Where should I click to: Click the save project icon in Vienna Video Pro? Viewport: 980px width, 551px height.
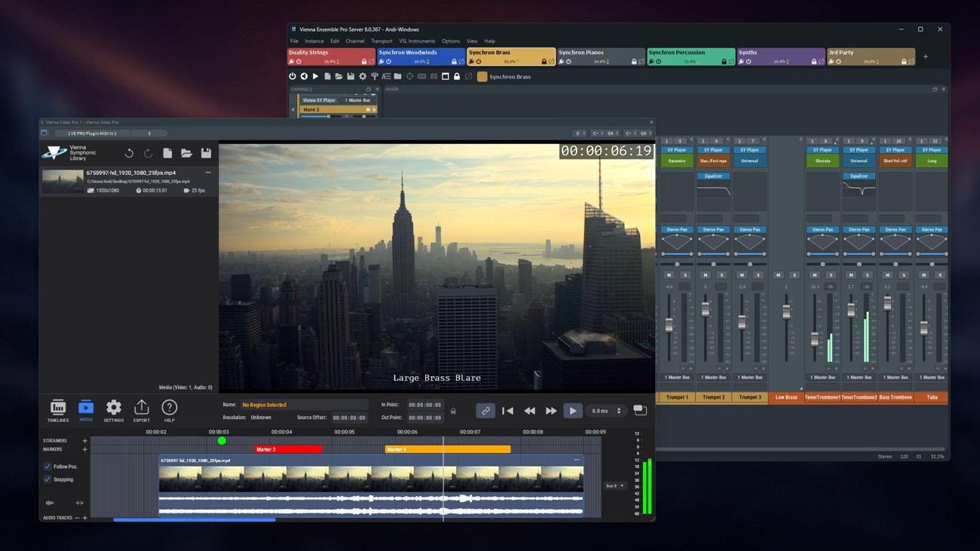(x=206, y=153)
